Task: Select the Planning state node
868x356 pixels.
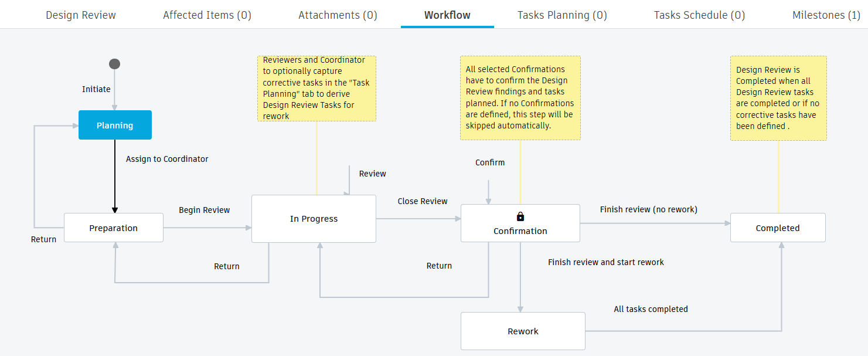Action: click(x=115, y=125)
